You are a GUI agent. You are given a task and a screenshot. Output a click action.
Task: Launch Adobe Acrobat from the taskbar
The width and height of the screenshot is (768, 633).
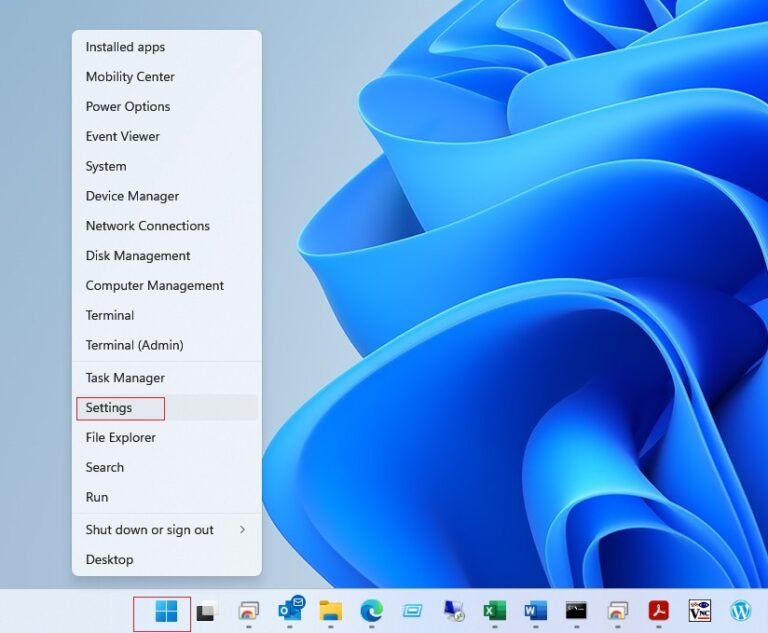(659, 611)
